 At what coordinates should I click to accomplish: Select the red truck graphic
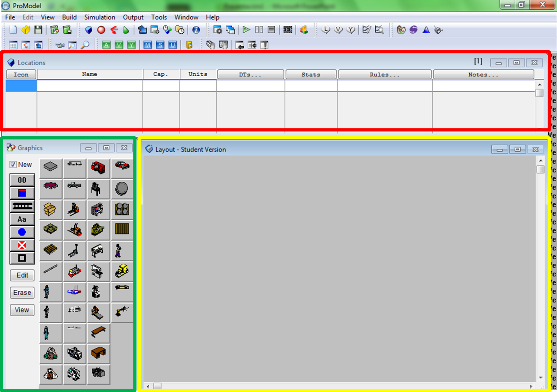98,168
